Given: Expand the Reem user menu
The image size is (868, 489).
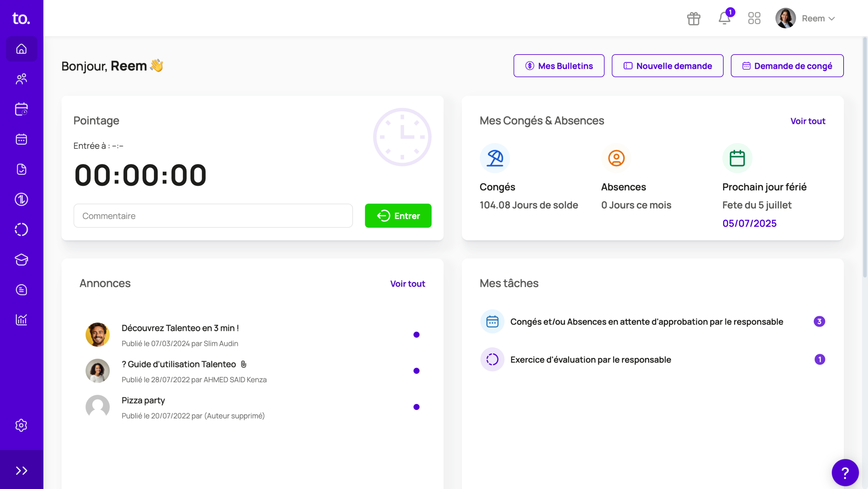Looking at the screenshot, I should pyautogui.click(x=818, y=18).
